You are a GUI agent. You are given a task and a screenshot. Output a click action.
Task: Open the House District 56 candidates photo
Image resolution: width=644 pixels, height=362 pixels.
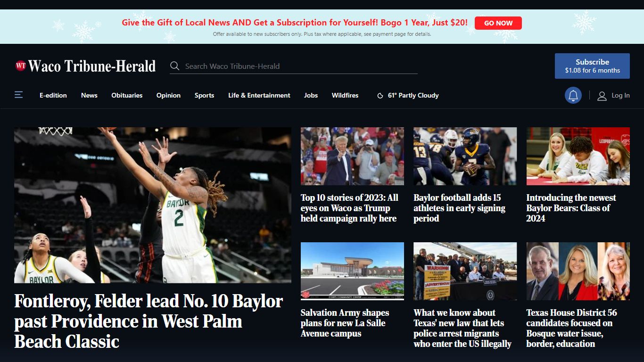(578, 271)
